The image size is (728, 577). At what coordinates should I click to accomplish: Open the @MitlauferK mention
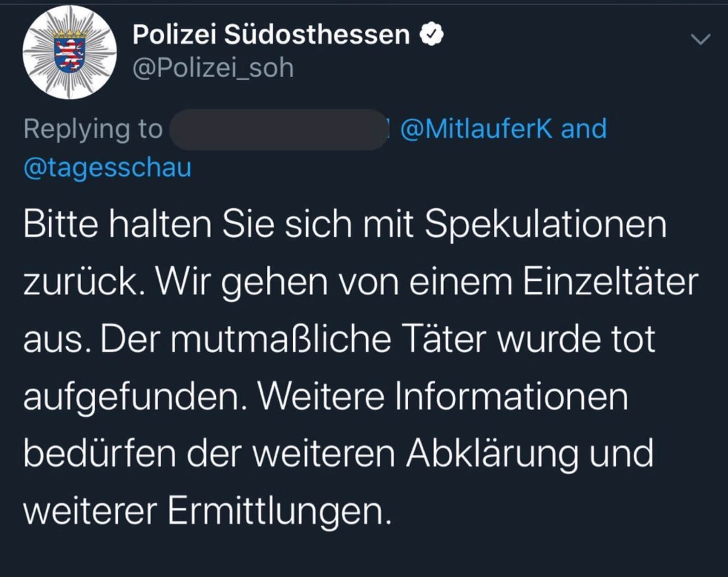(476, 129)
